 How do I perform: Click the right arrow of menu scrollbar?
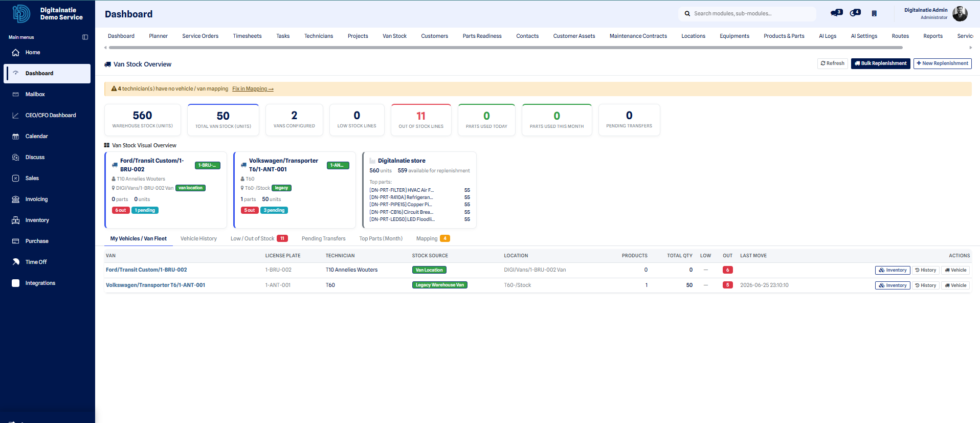click(x=970, y=48)
